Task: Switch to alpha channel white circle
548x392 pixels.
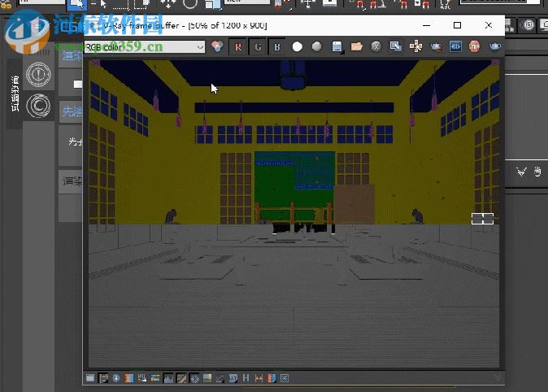Action: [x=297, y=46]
